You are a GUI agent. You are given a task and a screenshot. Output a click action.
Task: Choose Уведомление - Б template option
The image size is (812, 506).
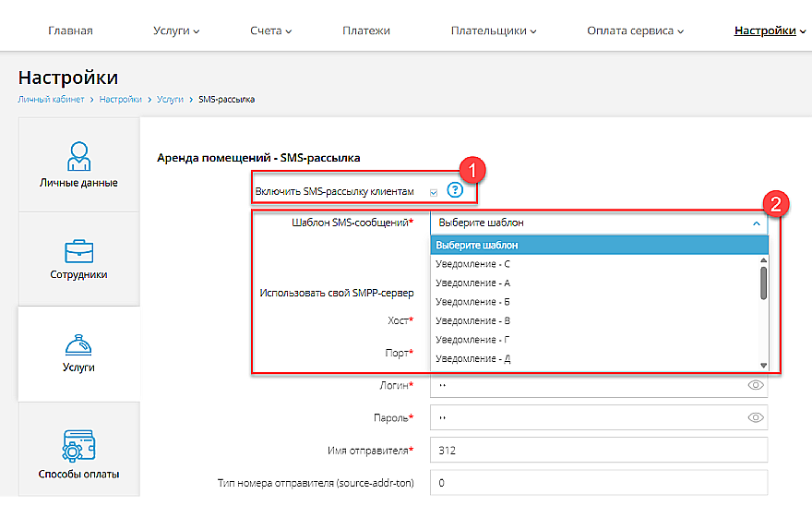tap(472, 301)
